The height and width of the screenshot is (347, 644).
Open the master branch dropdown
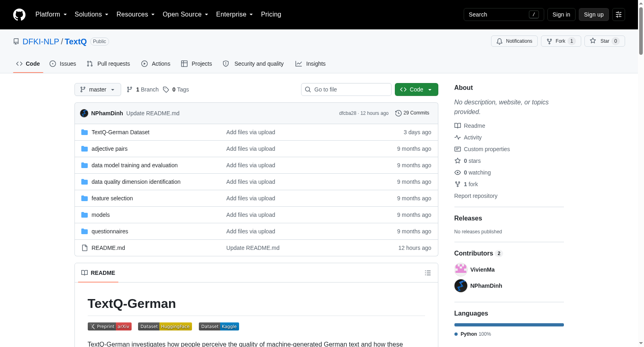coord(98,89)
